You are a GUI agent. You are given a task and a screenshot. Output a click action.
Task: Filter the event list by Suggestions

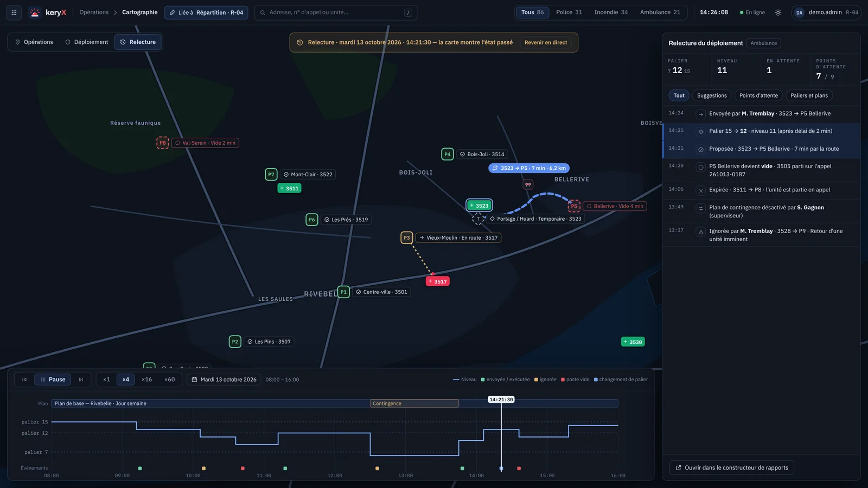(712, 95)
